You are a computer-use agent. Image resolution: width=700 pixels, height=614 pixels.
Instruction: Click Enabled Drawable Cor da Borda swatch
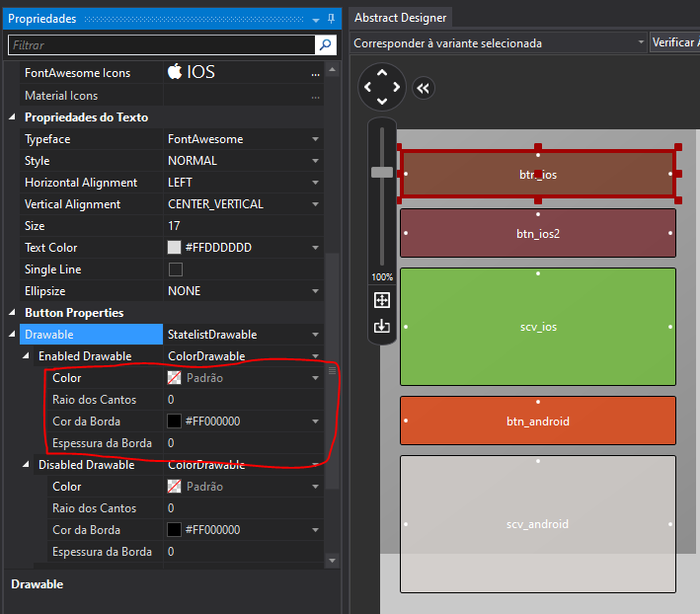pos(174,422)
